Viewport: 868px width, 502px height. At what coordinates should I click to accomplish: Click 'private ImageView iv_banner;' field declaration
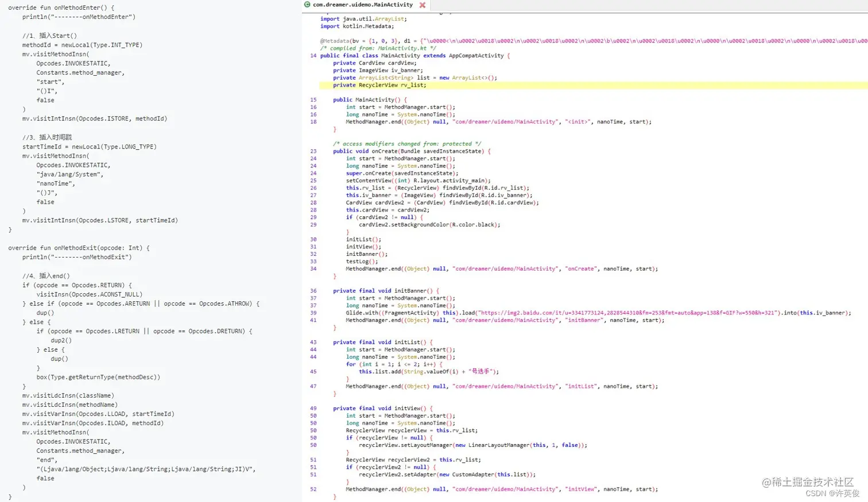[x=378, y=71]
